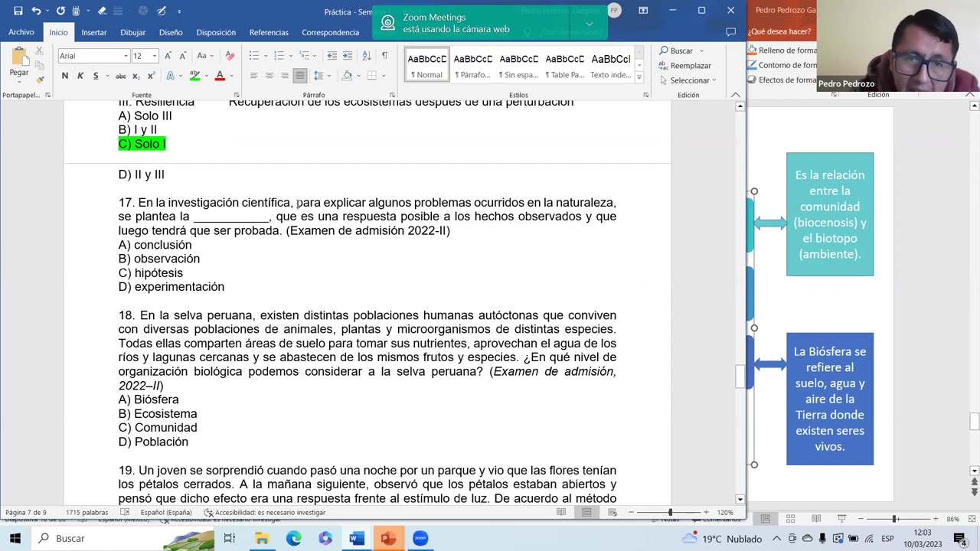Click the Undo arrow icon

pos(36,11)
